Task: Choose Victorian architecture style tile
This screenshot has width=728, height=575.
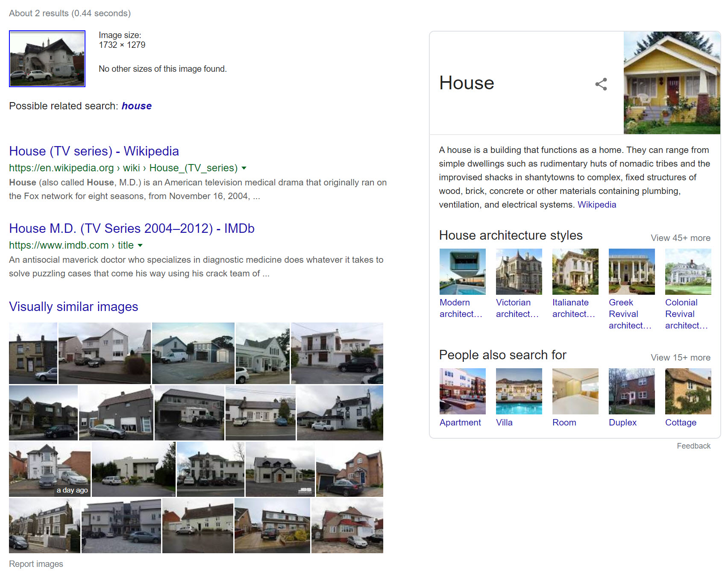Action: 519,272
